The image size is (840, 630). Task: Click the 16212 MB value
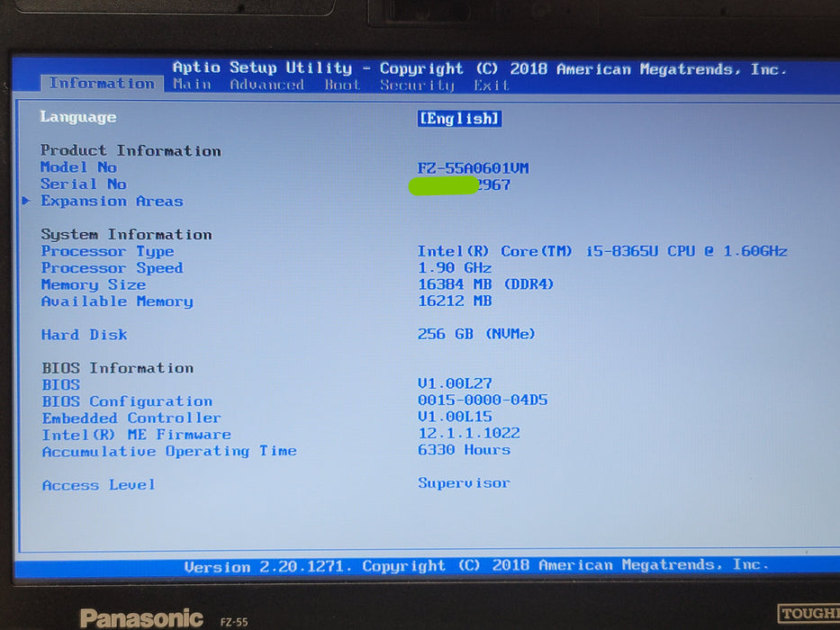point(455,301)
